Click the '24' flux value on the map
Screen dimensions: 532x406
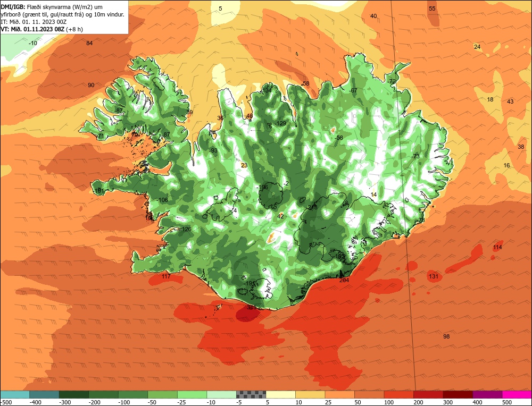(477, 47)
